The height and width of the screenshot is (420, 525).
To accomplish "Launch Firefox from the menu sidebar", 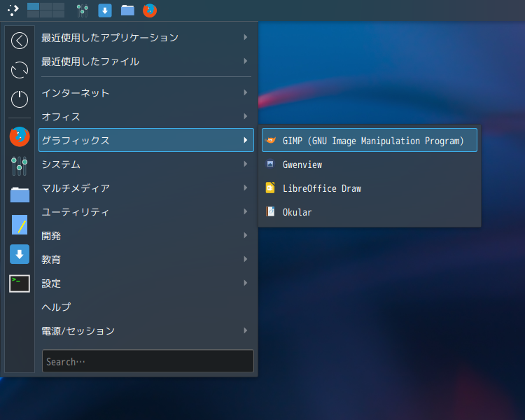I will 20,136.
